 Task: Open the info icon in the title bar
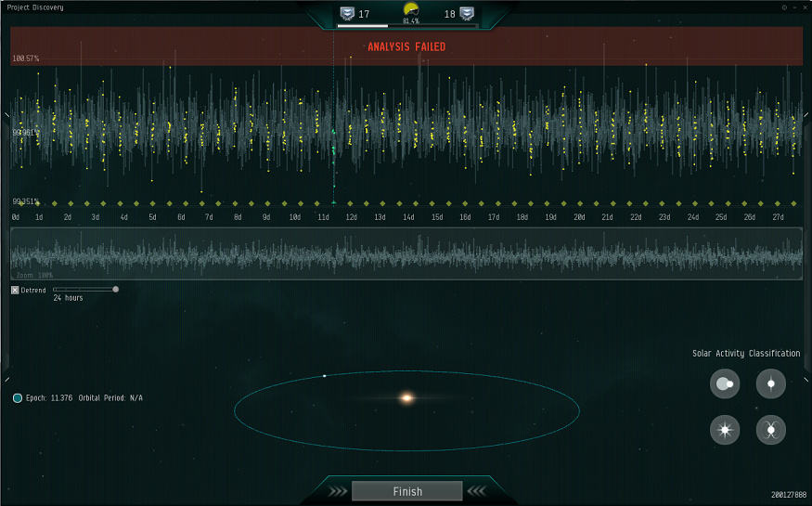coord(784,7)
